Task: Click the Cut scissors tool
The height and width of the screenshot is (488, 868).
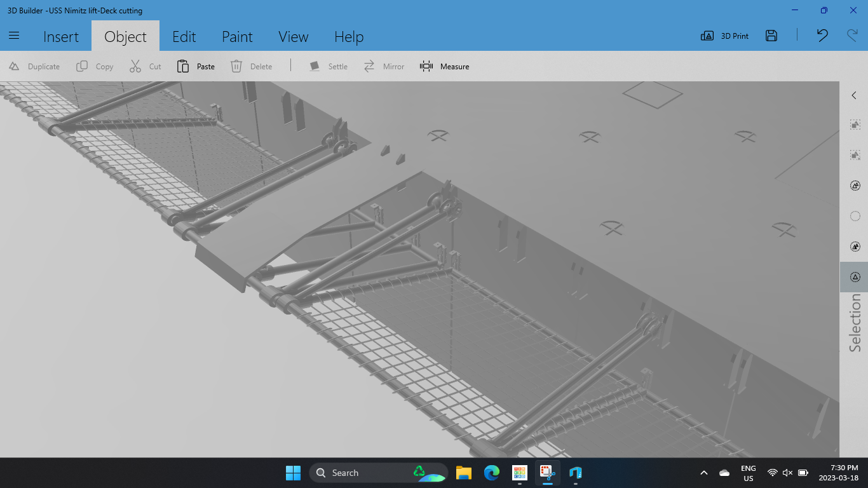Action: coord(146,66)
